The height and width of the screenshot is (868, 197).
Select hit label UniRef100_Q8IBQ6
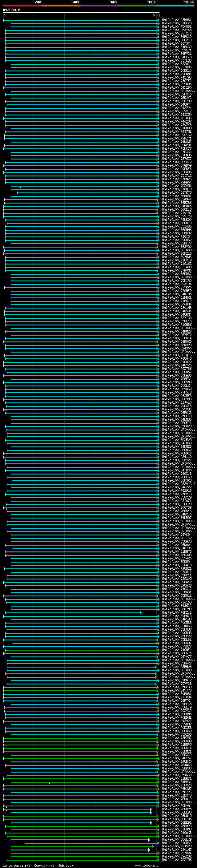176,118
